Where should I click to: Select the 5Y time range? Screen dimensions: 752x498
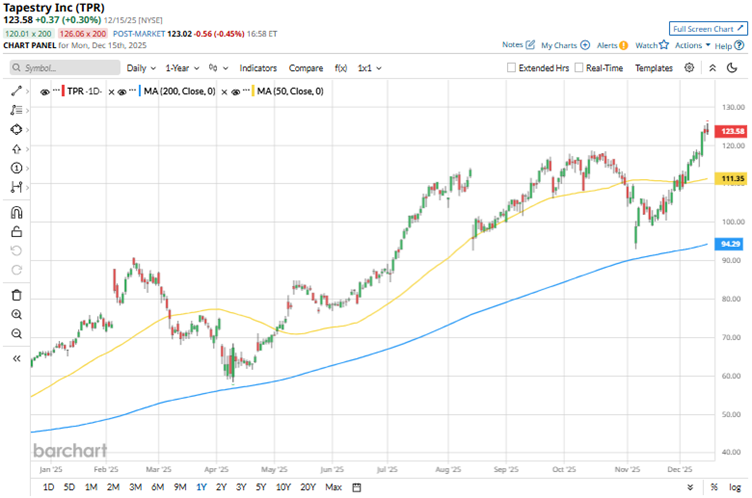coord(261,487)
